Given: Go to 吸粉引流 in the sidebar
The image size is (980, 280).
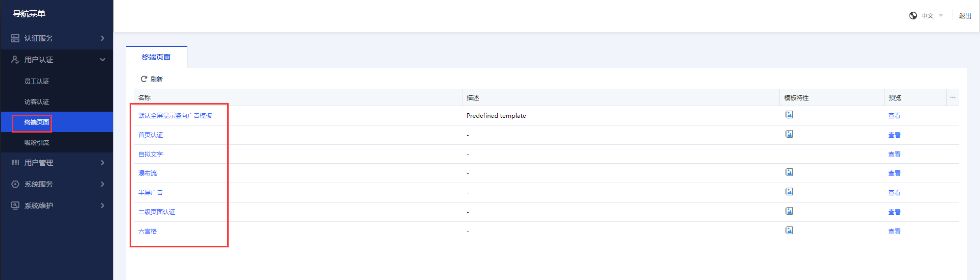Looking at the screenshot, I should [37, 143].
